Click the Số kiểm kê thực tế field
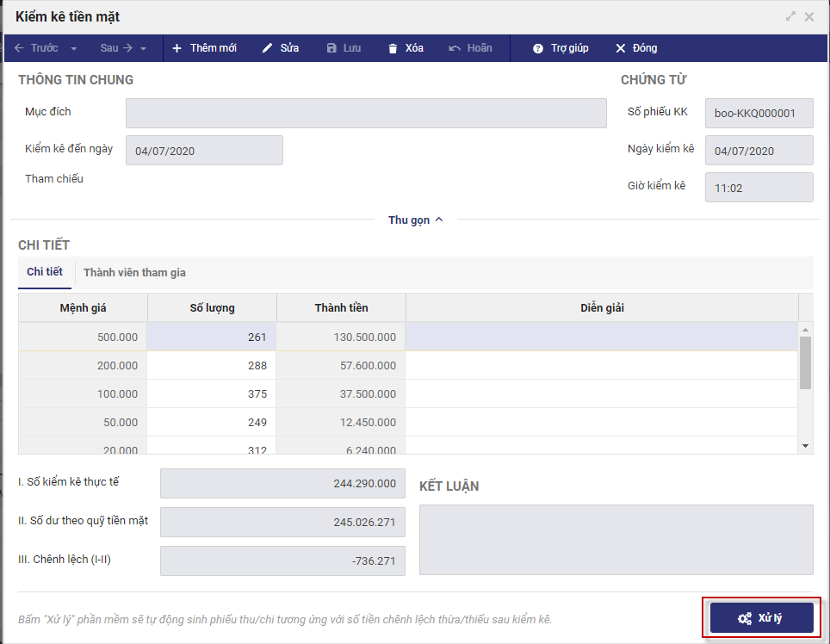Screen dimensions: 830x644 tap(282, 483)
